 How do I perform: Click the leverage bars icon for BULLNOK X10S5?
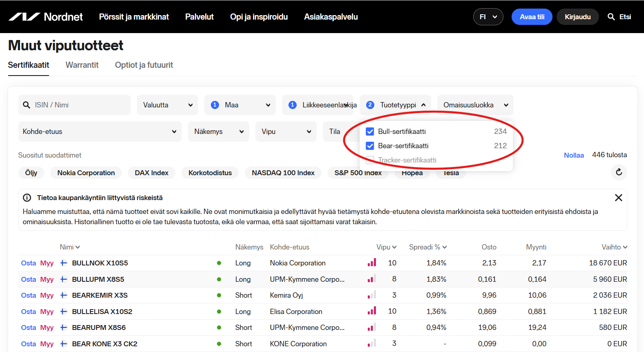pos(372,262)
